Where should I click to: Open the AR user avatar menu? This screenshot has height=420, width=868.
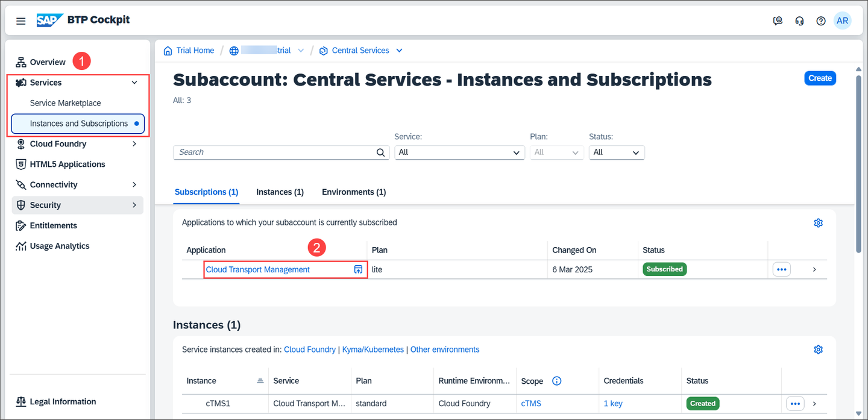[x=843, y=20]
